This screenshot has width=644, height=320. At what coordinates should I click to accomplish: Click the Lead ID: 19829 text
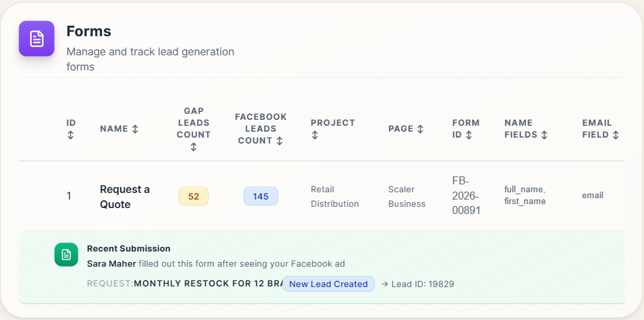coord(423,284)
